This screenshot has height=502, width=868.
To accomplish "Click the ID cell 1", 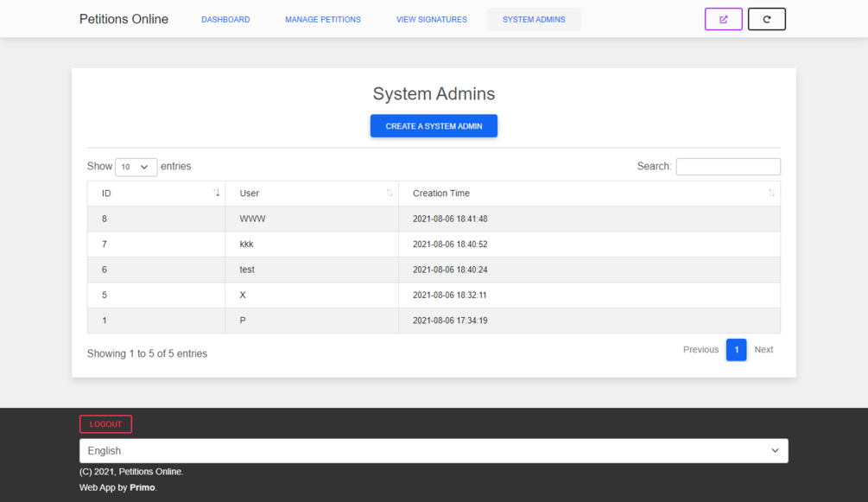I will 156,321.
